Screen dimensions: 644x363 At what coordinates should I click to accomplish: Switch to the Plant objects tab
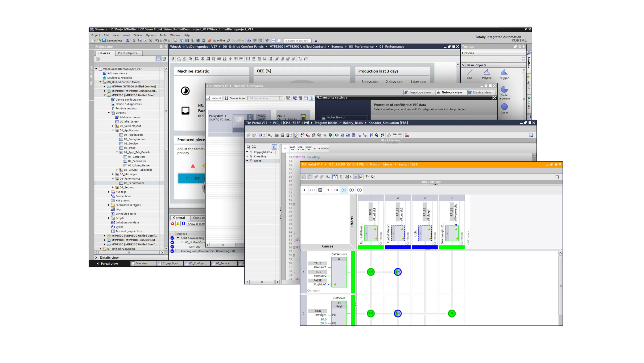point(128,53)
